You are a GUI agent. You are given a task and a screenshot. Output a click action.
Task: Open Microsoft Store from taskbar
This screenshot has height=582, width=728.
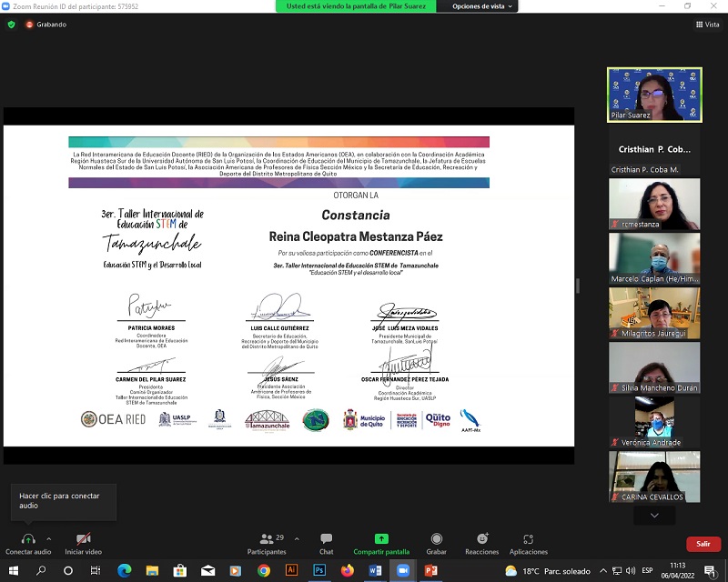click(179, 570)
